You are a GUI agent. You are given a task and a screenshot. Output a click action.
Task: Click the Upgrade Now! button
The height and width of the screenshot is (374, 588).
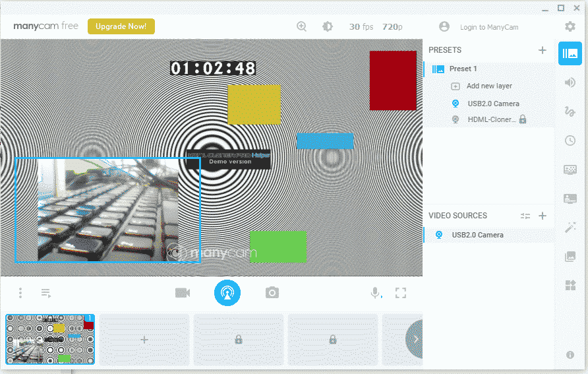pyautogui.click(x=121, y=26)
